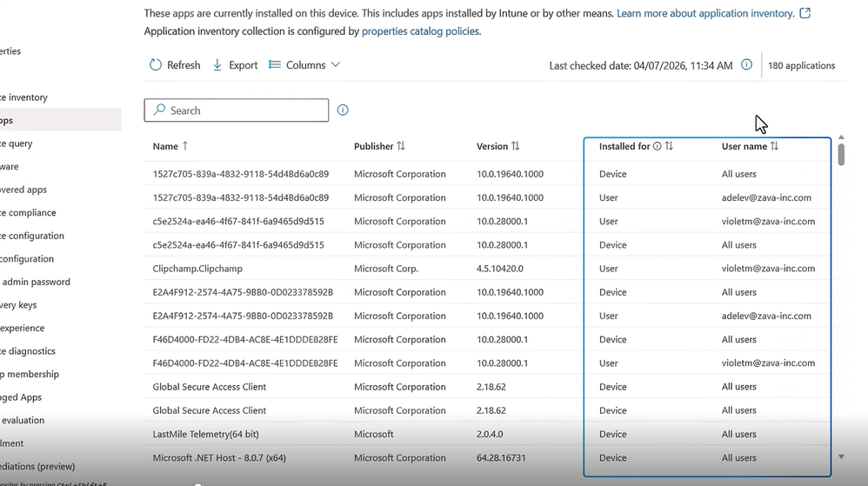Open the properties catalog policies link

pos(420,31)
